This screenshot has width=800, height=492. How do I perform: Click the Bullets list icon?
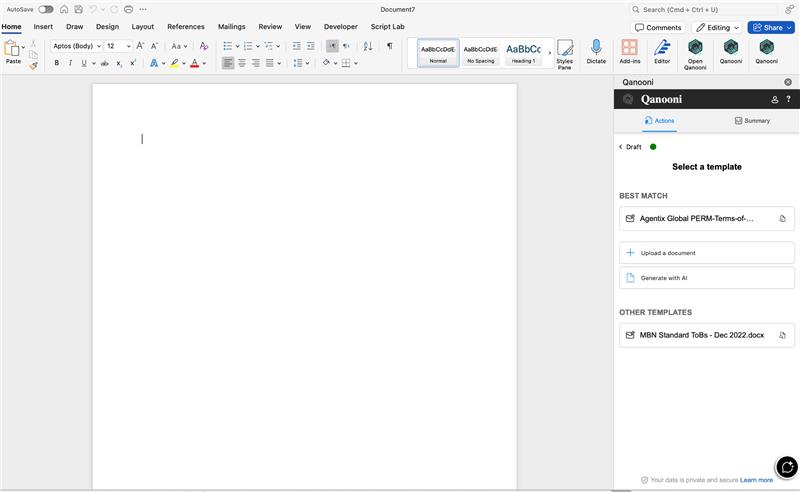228,46
